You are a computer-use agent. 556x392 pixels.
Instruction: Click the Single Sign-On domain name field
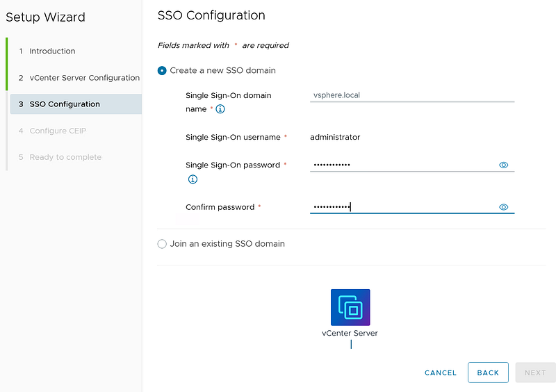pyautogui.click(x=411, y=96)
